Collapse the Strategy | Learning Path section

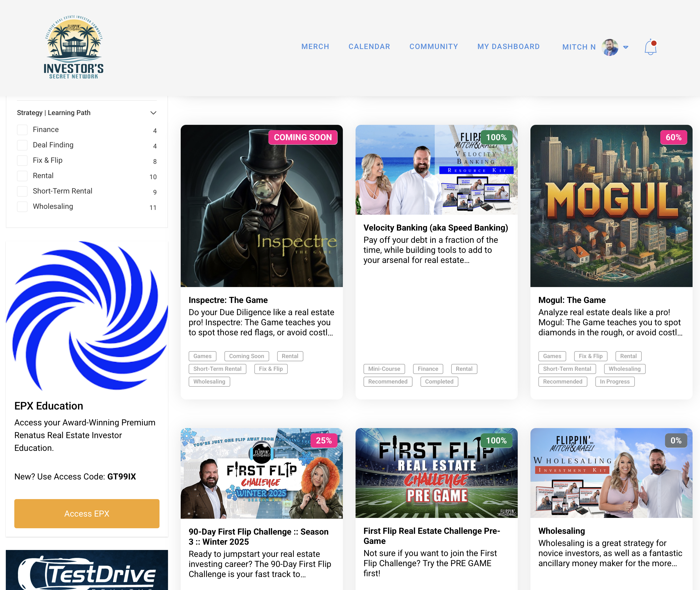(153, 113)
